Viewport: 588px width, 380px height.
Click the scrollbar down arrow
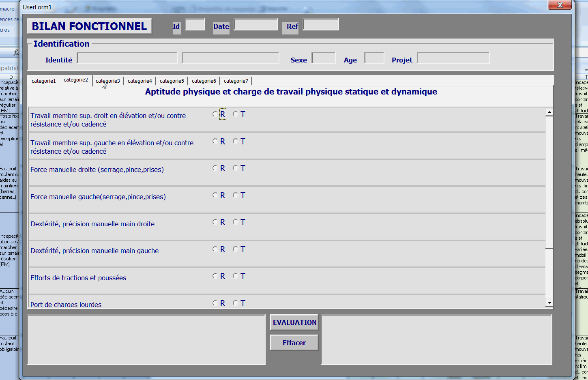tap(549, 303)
